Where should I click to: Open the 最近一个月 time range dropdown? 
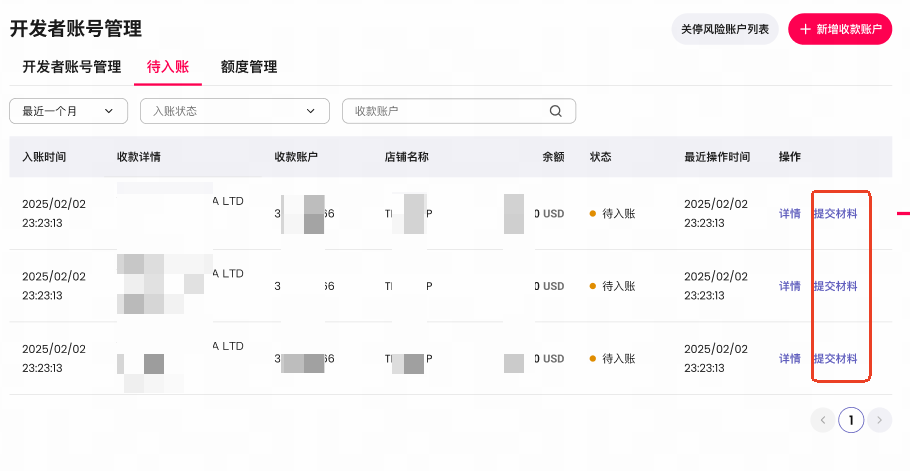(x=68, y=111)
